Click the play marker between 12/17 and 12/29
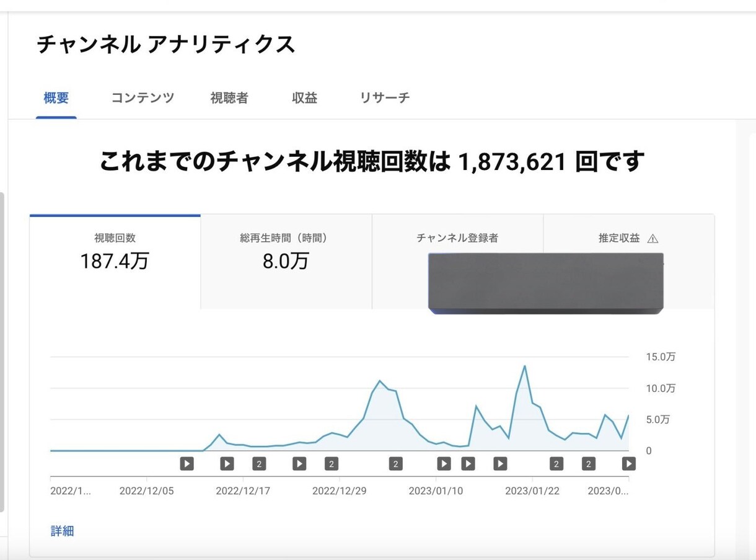The image size is (756, 560). click(299, 463)
